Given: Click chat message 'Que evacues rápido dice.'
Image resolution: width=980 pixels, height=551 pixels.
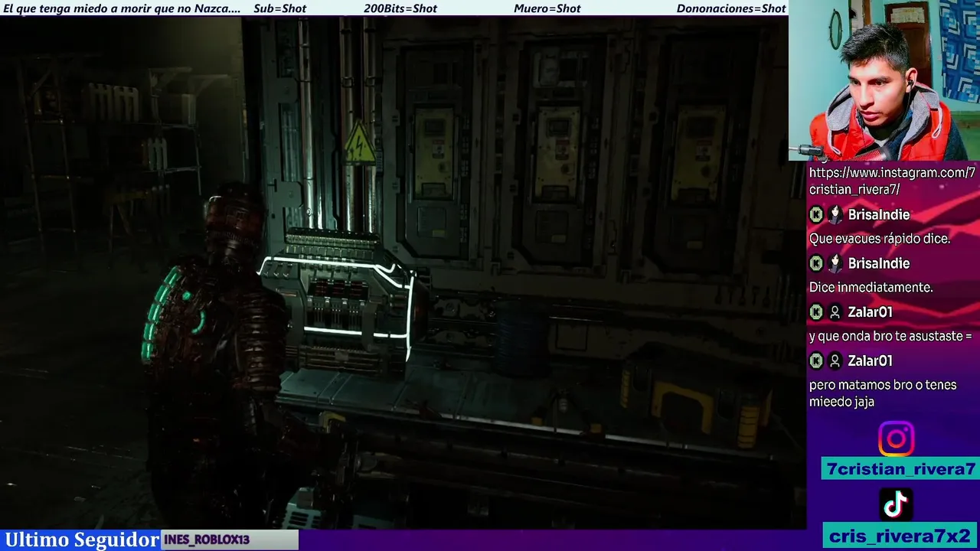Looking at the screenshot, I should pos(880,239).
